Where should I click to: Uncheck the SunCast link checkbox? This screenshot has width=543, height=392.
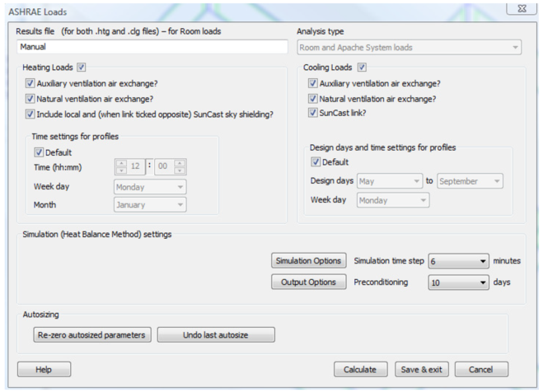[312, 113]
